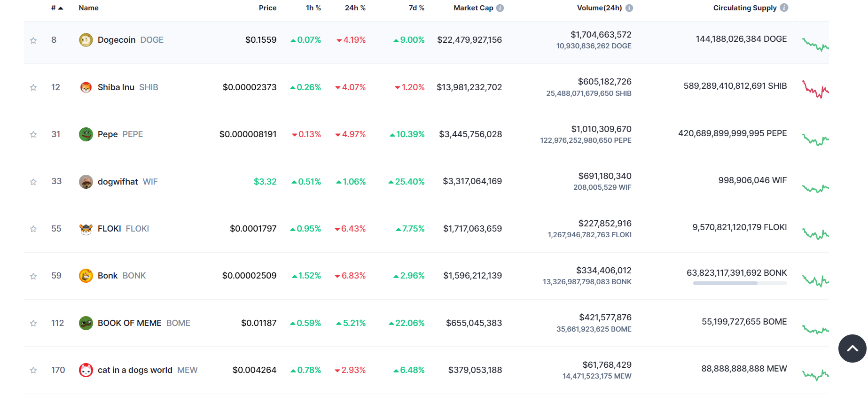Open Shiba Inu red sparkline chart
This screenshot has width=868, height=395.
pyautogui.click(x=815, y=89)
